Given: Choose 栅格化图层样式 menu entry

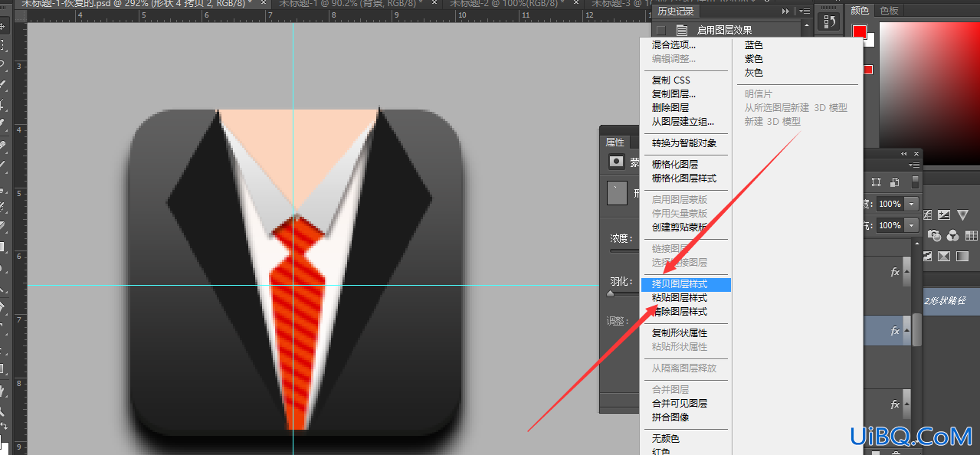Looking at the screenshot, I should click(684, 178).
